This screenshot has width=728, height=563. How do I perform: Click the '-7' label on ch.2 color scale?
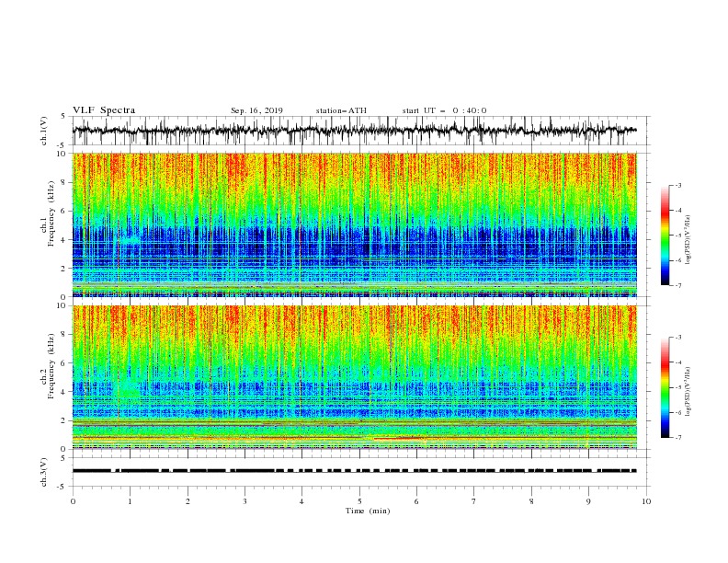[x=677, y=438]
